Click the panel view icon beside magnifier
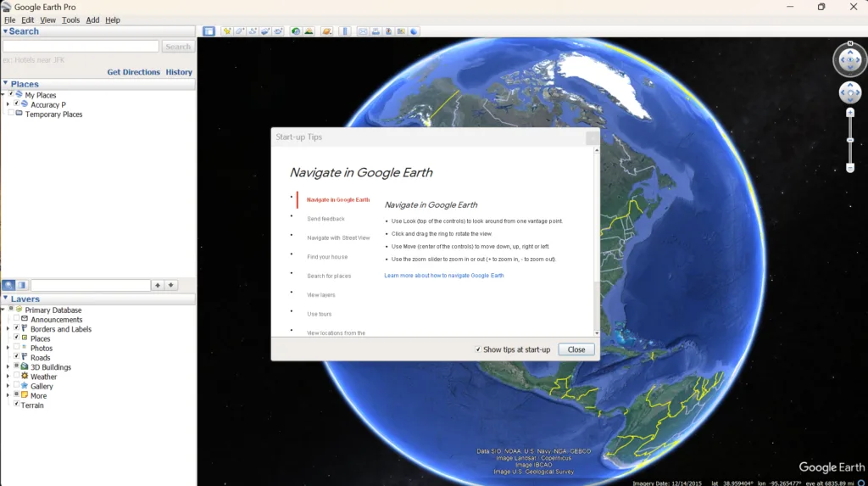The image size is (868, 486). point(21,285)
